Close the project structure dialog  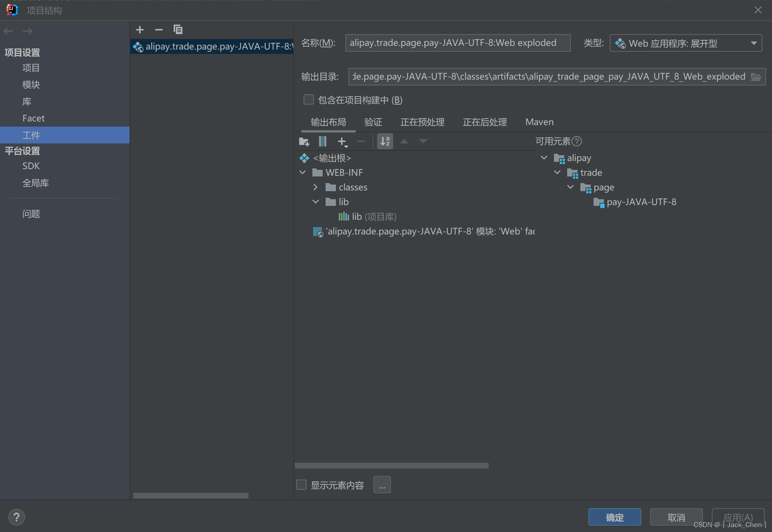click(758, 10)
